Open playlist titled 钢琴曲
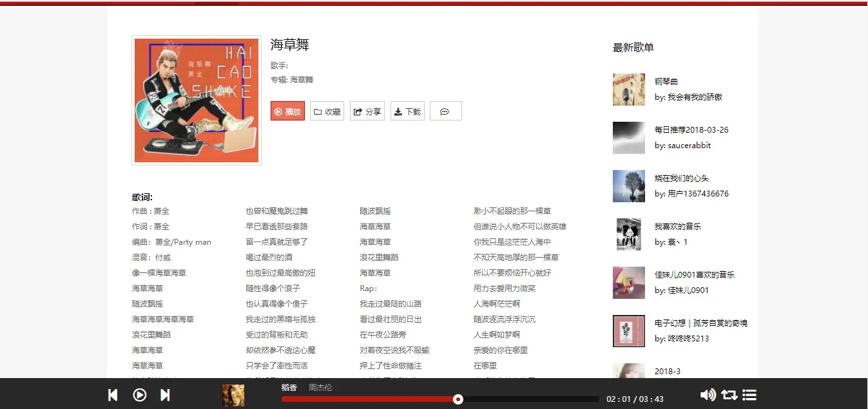This screenshot has width=868, height=409. point(666,81)
